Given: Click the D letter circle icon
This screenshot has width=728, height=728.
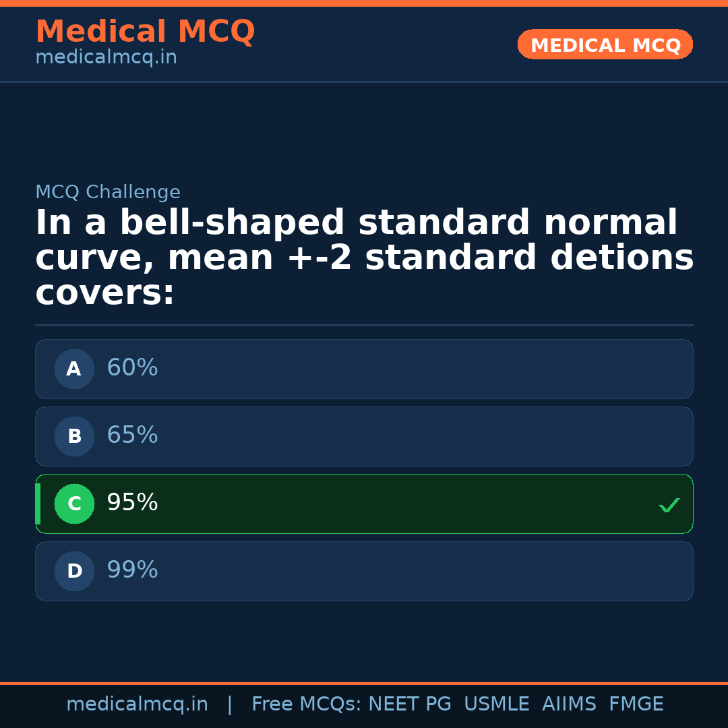Looking at the screenshot, I should coord(74,571).
